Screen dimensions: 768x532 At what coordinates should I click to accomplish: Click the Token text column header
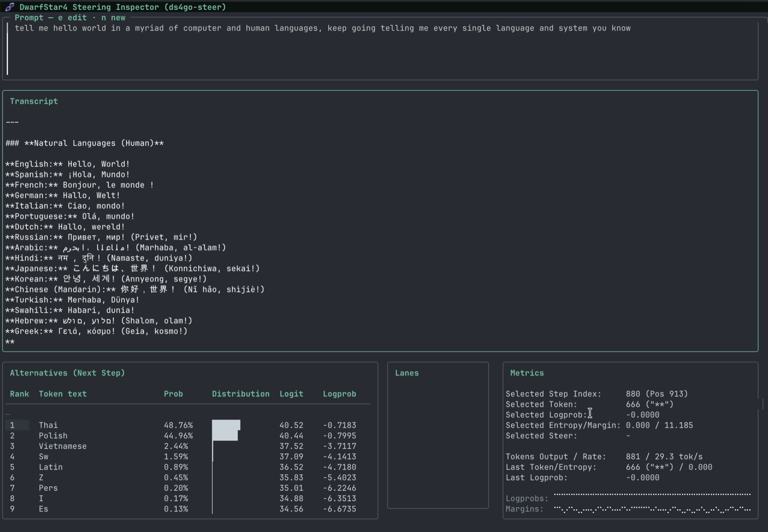click(x=63, y=394)
